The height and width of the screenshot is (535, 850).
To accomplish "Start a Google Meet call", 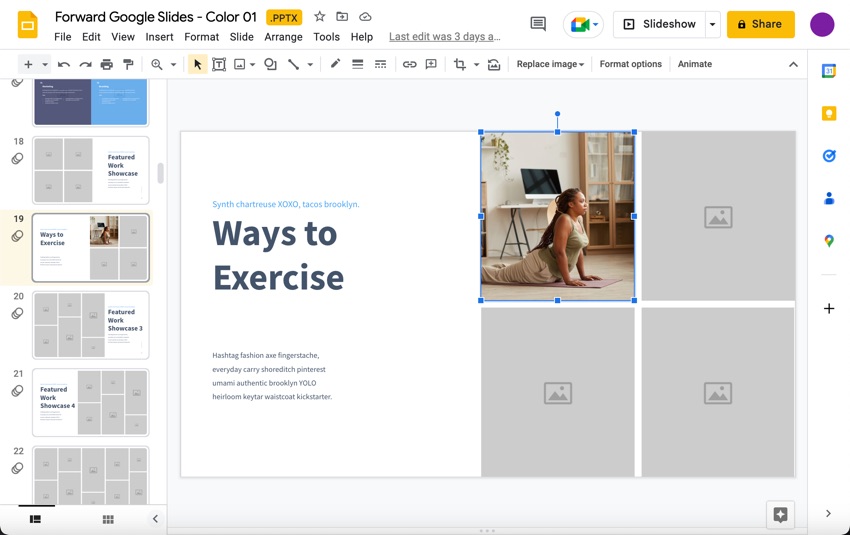I will pyautogui.click(x=583, y=24).
